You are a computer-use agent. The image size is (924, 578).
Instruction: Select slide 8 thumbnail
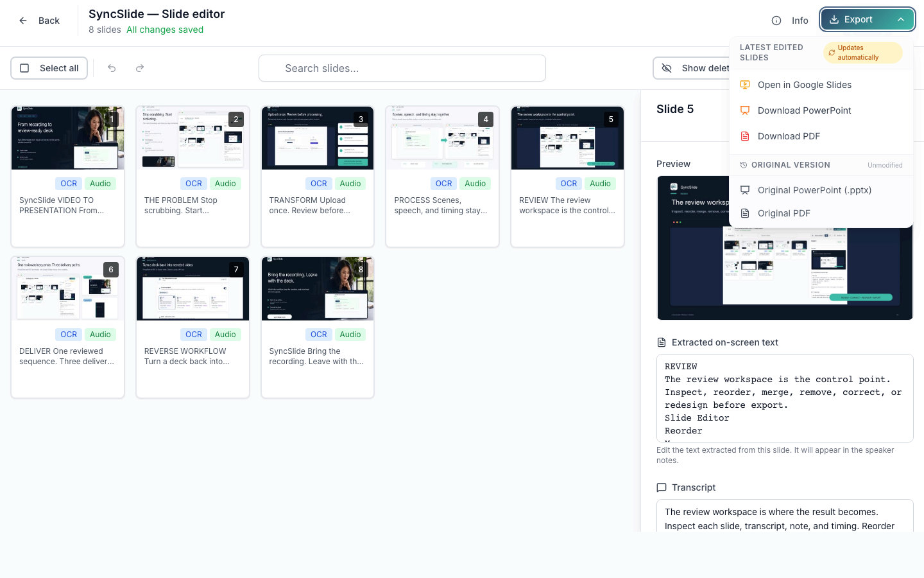point(318,289)
